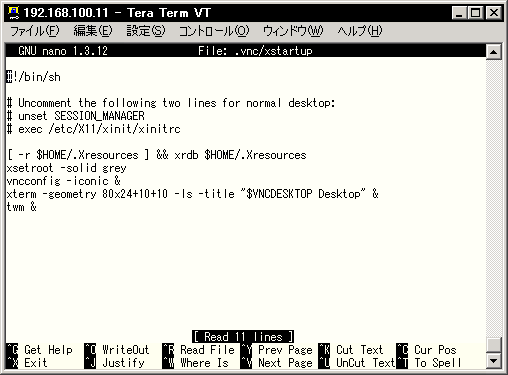Click the '^W Where Is' shortcut

(196, 363)
